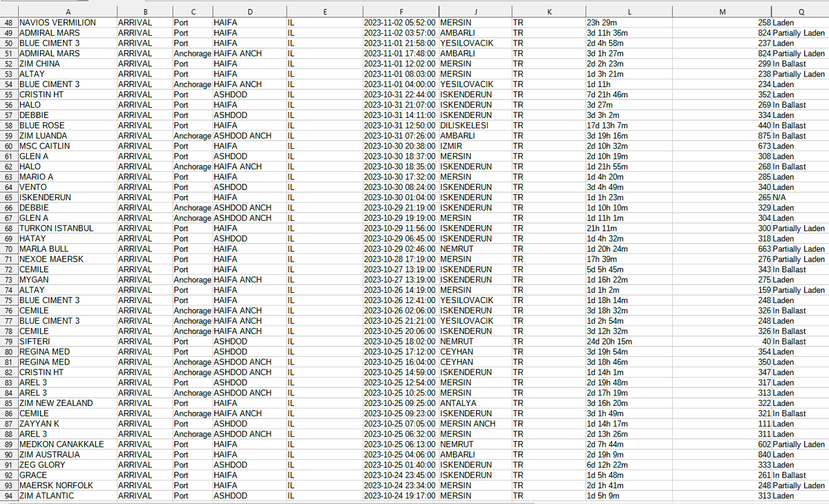The height and width of the screenshot is (504, 829).
Task: Click the NAVIOS VERMILION cell
Action: click(67, 23)
